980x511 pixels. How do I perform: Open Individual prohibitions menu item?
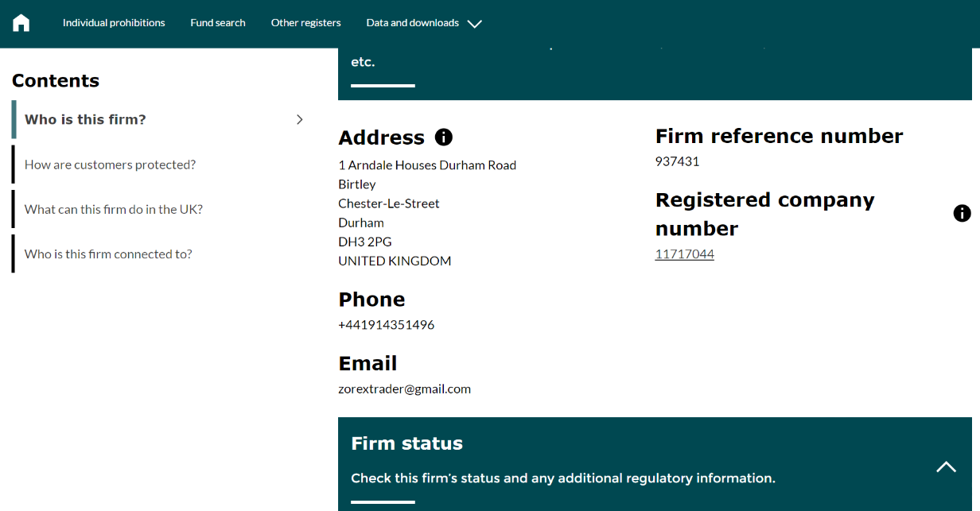point(114,23)
